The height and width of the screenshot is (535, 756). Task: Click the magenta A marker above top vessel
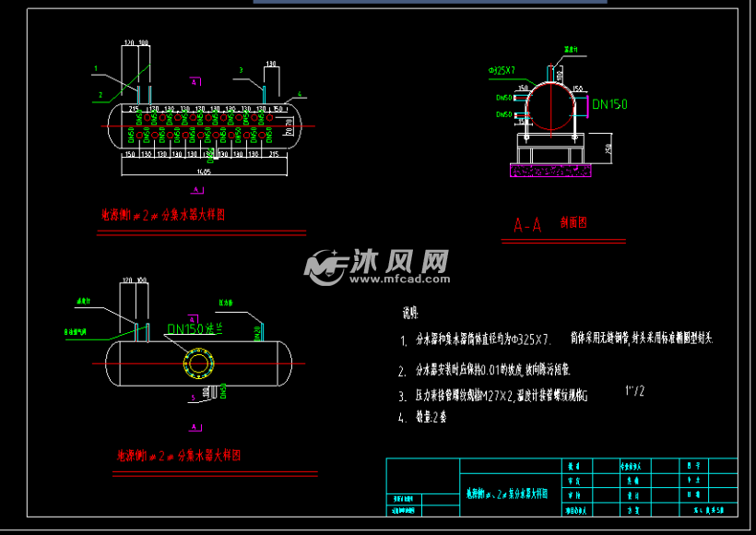[x=195, y=82]
